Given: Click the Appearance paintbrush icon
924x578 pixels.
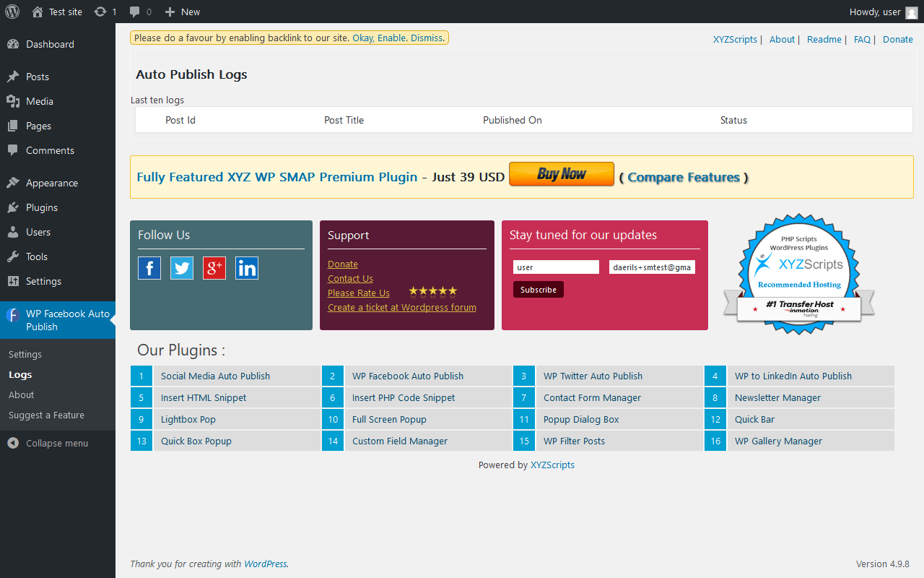Looking at the screenshot, I should [13, 183].
